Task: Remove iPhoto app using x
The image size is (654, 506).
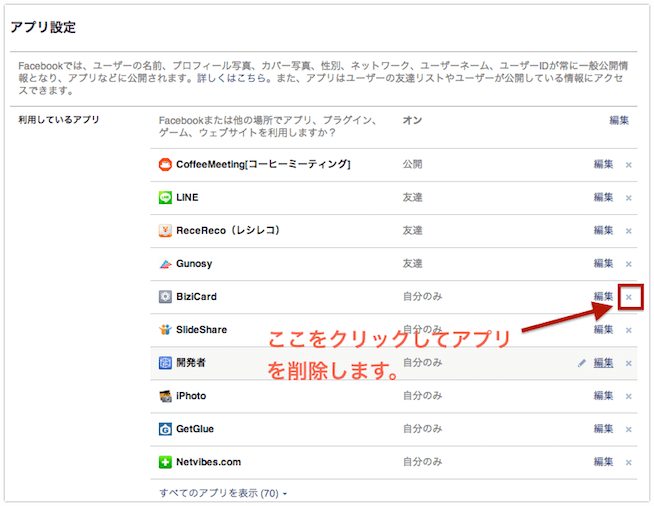Action: coord(629,396)
